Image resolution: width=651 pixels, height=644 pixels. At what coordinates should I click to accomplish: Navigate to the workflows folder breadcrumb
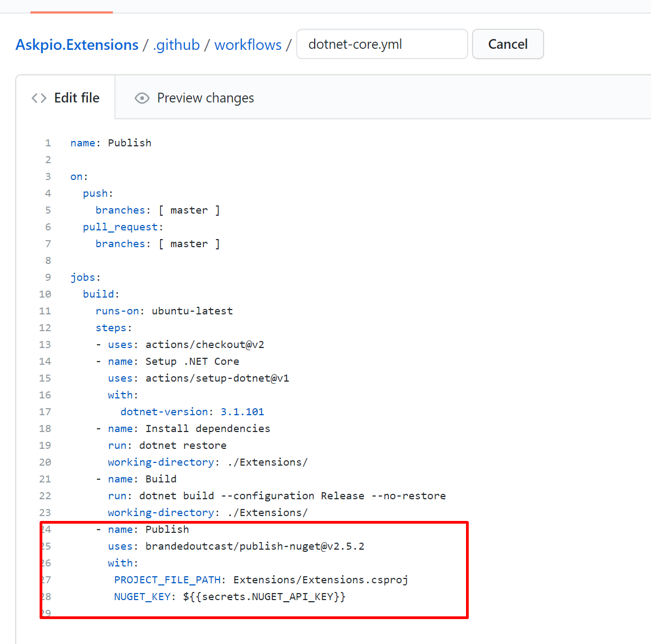tap(248, 44)
